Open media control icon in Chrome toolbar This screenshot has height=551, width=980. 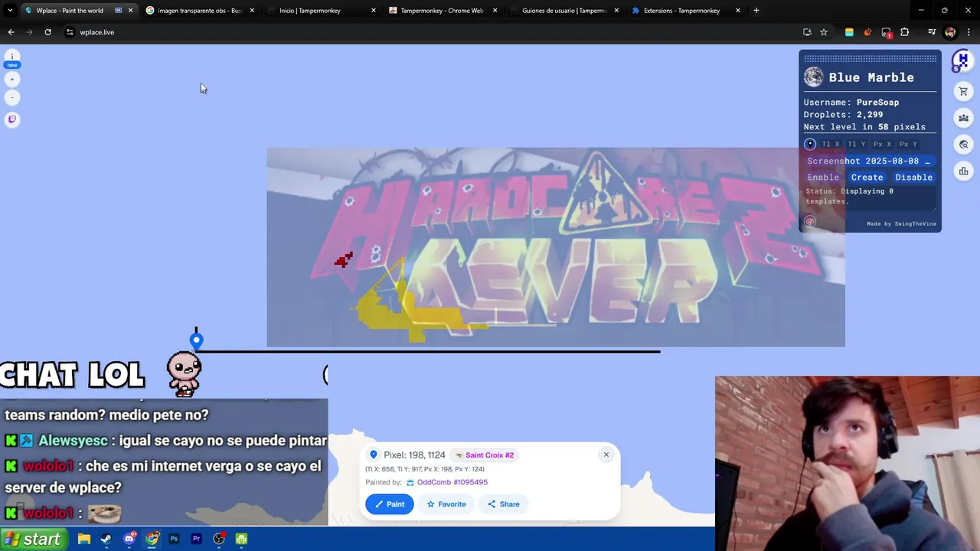[932, 32]
